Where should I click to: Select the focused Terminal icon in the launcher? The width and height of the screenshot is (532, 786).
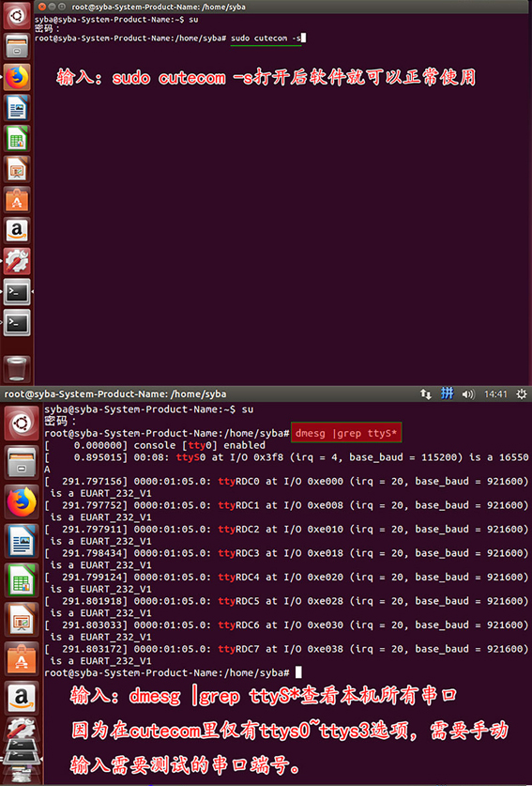pos(17,292)
